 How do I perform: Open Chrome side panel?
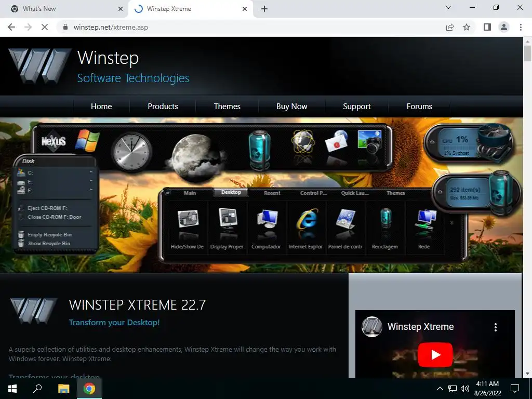point(487,27)
